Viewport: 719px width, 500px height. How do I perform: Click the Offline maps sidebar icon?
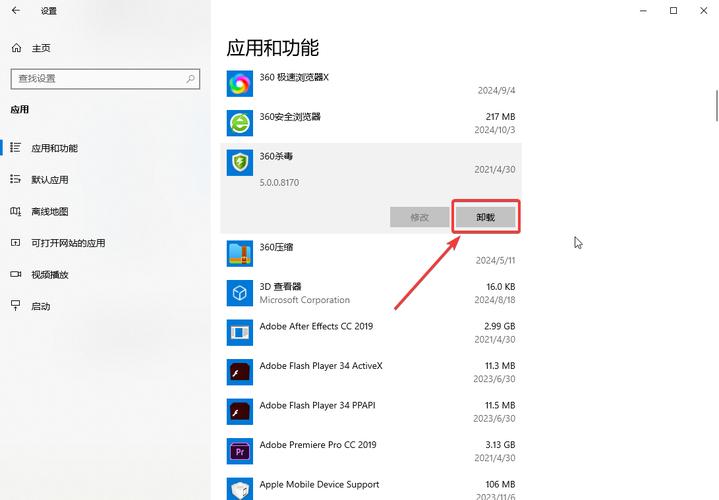(x=16, y=211)
